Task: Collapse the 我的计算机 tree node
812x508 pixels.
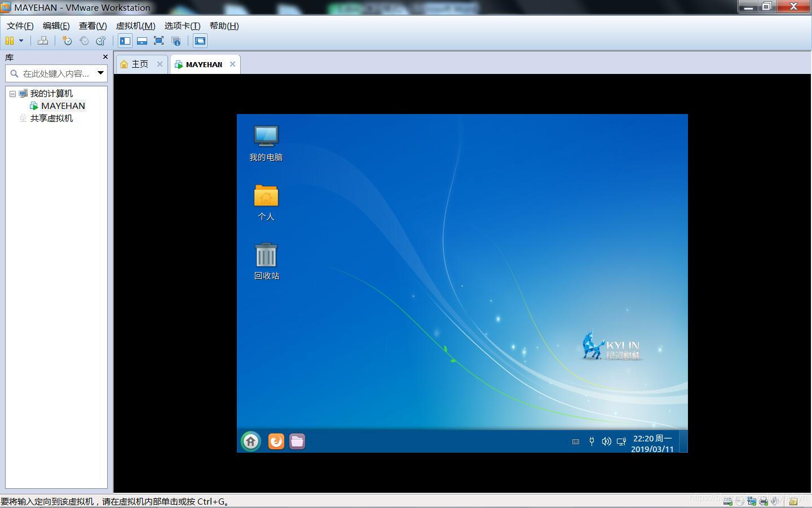Action: click(x=12, y=94)
